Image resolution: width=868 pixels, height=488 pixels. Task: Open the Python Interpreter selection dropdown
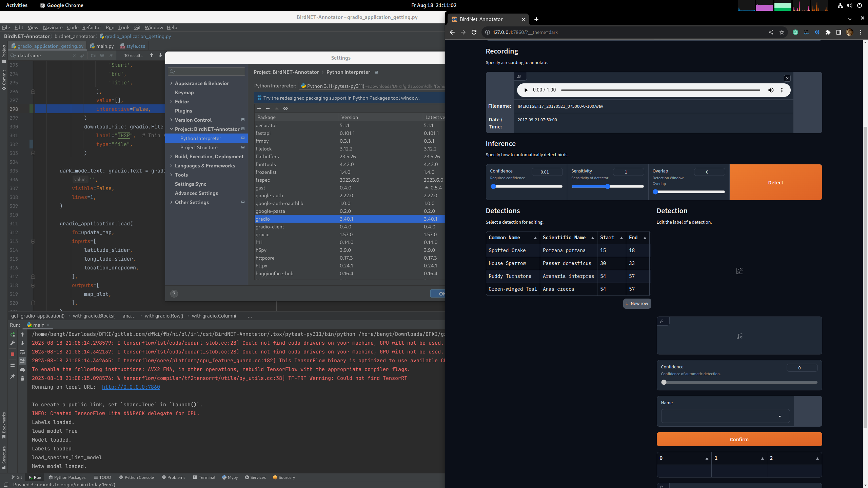(373, 86)
